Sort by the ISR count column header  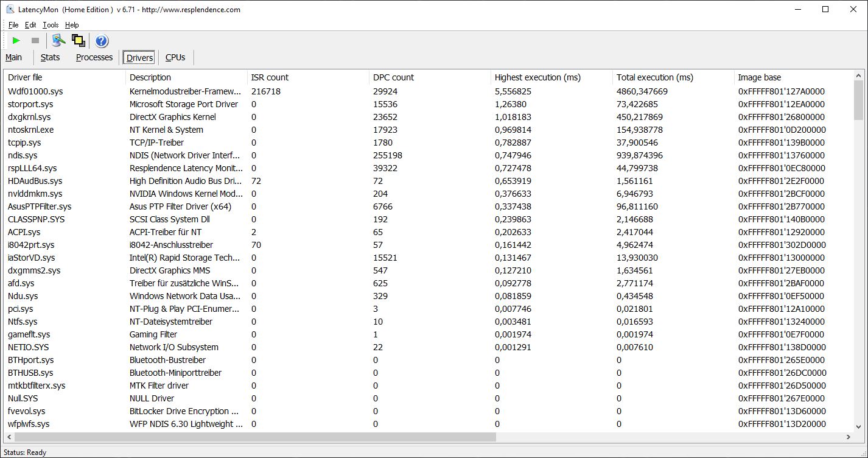(270, 77)
